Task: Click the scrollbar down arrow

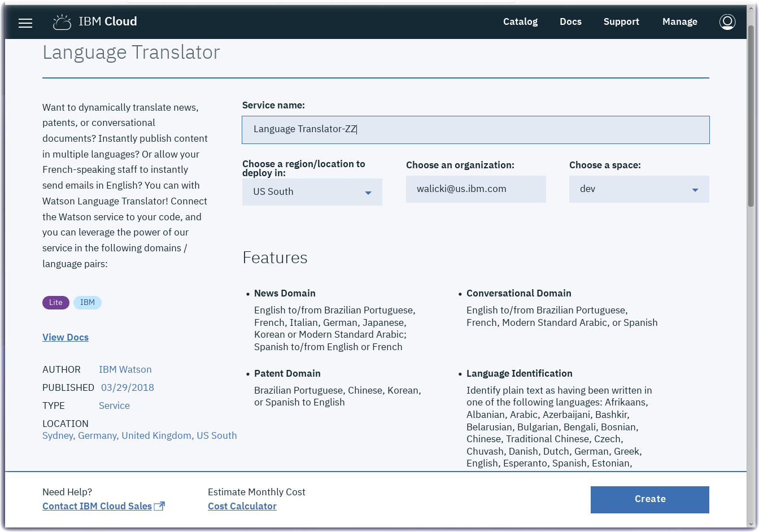Action: tap(751, 524)
